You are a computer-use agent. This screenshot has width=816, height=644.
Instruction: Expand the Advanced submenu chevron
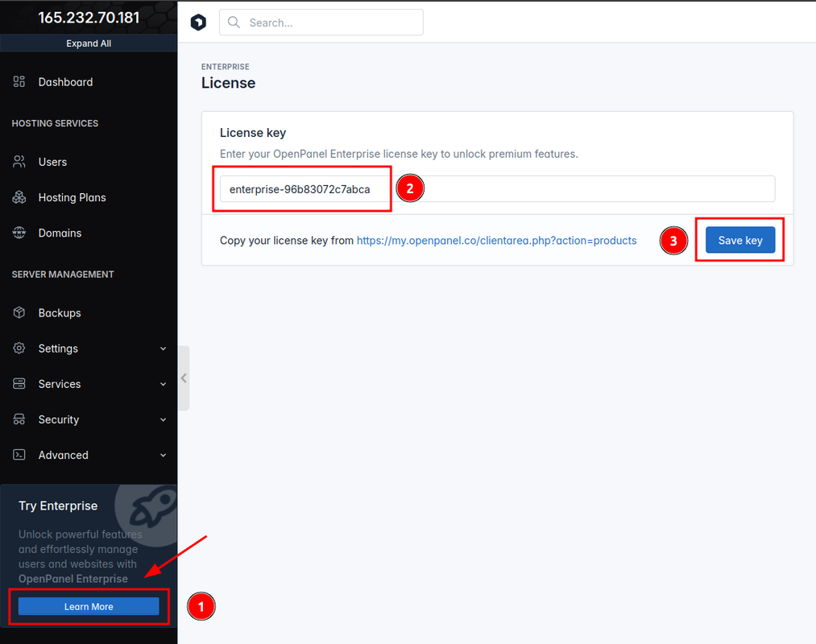coord(163,455)
